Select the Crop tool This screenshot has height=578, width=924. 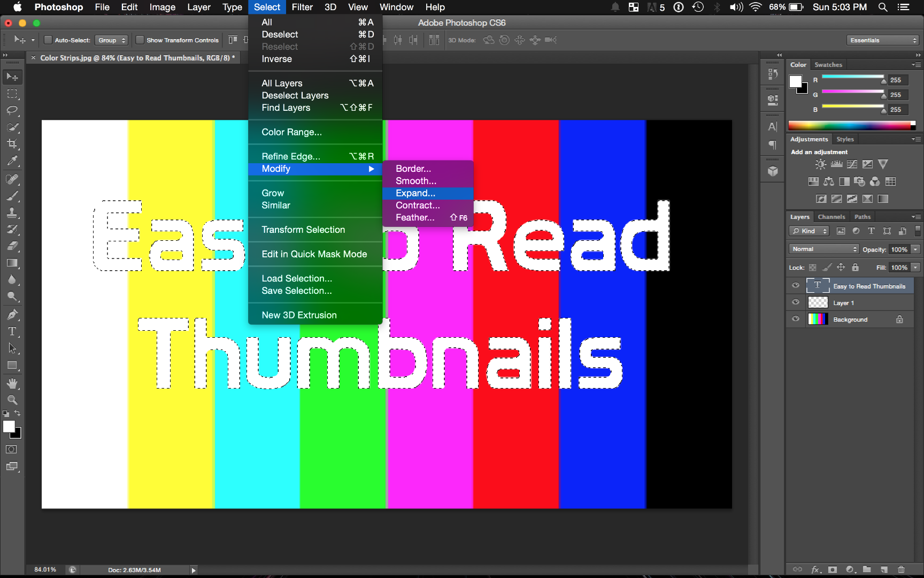(12, 143)
